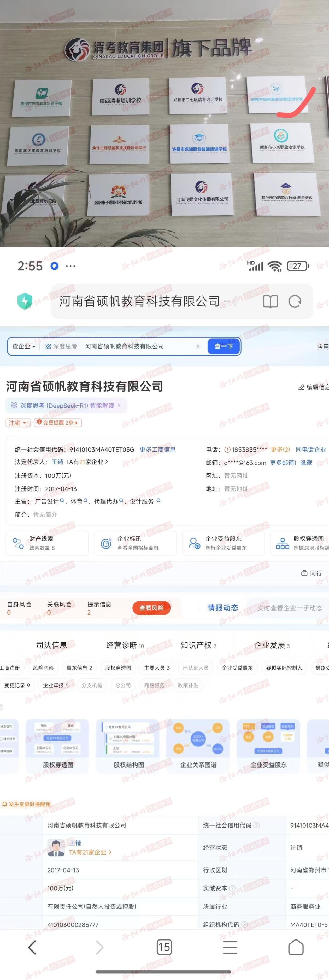Viewport: 329px width, 980px height.
Task: Open the 查企业 search type dropdown
Action: 23,346
